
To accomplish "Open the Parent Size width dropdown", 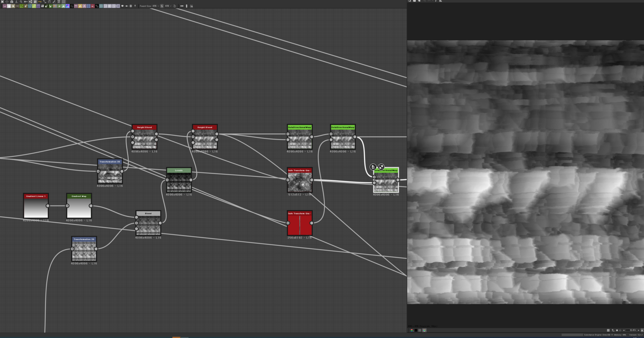I will [156, 6].
